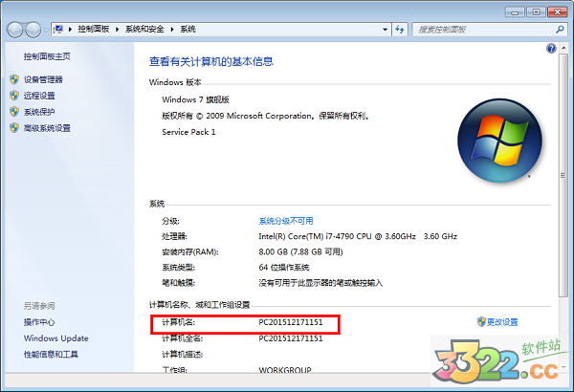Select 系统和安全 breadcrumb in address bar

[144, 30]
